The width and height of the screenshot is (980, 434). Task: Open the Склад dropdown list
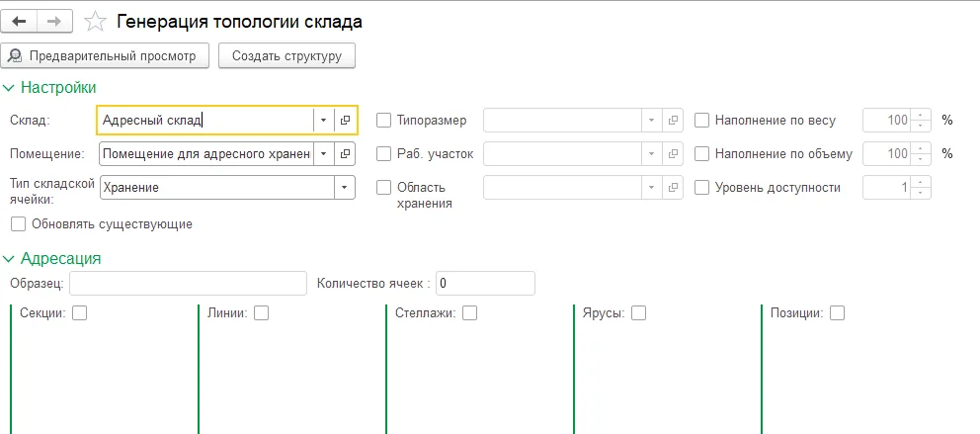coord(324,120)
